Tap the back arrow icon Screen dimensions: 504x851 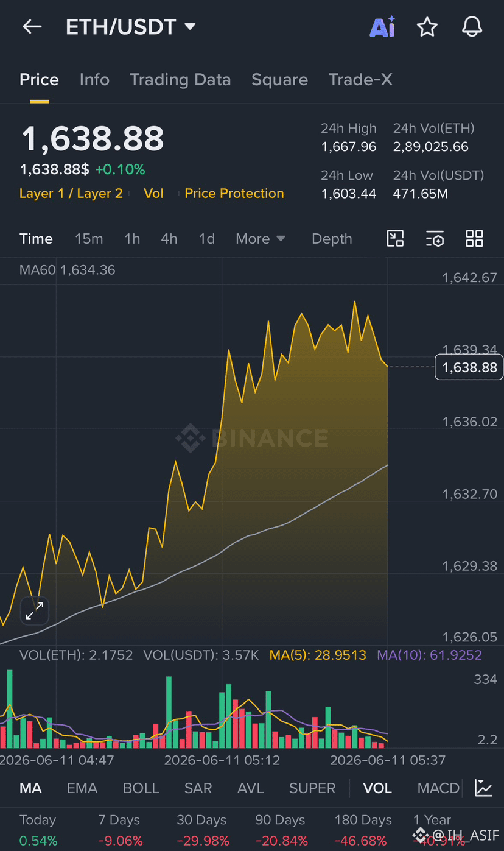click(32, 27)
